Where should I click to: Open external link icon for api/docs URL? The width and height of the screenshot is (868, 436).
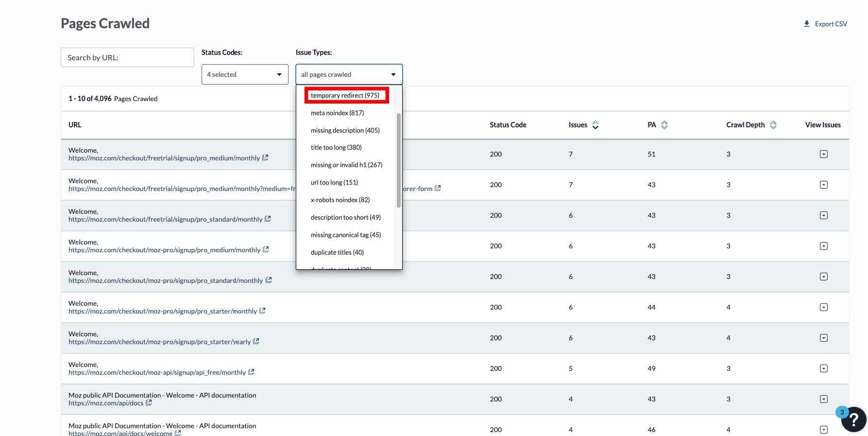[149, 403]
